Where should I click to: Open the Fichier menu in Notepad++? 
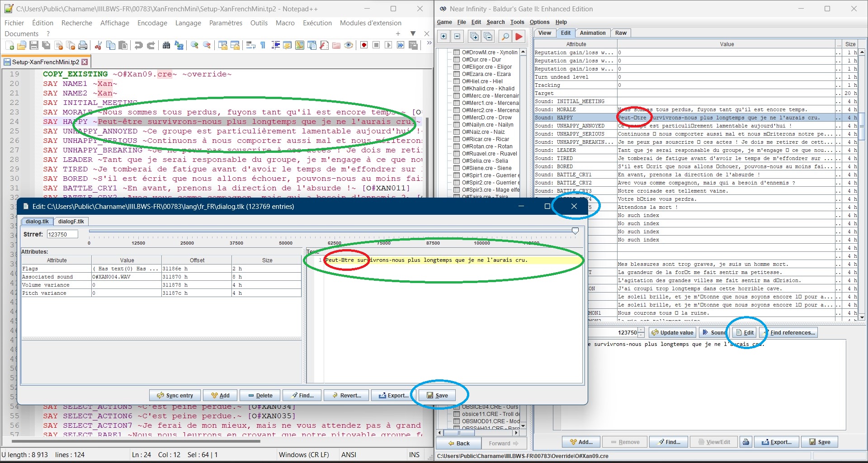[14, 23]
